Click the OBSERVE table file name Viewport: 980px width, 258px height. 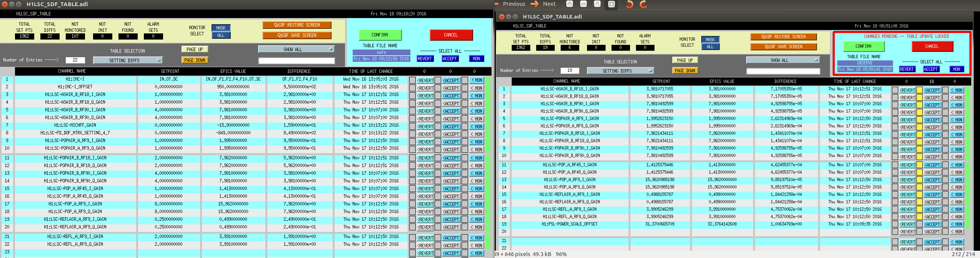(865, 63)
